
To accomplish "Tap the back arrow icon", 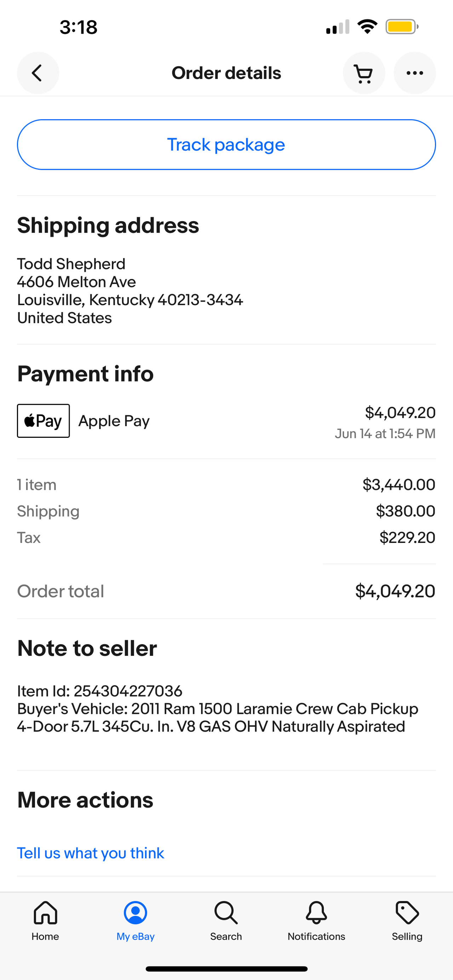I will pyautogui.click(x=38, y=73).
